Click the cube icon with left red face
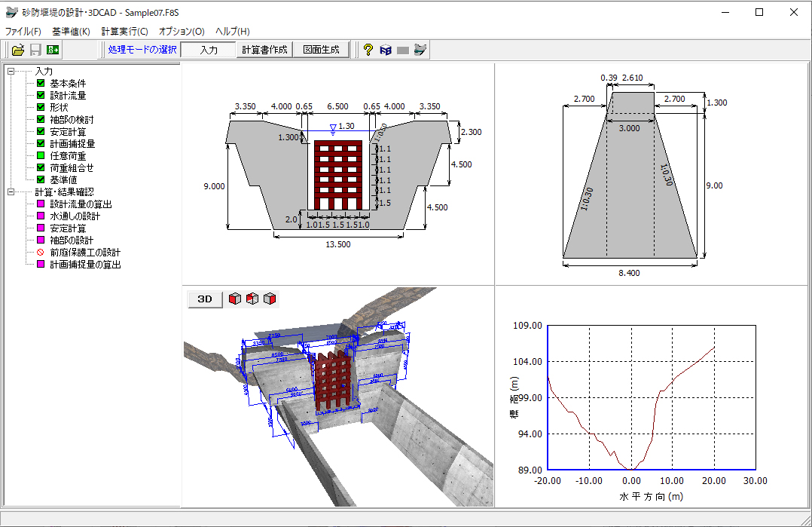812x527 pixels. point(235,299)
